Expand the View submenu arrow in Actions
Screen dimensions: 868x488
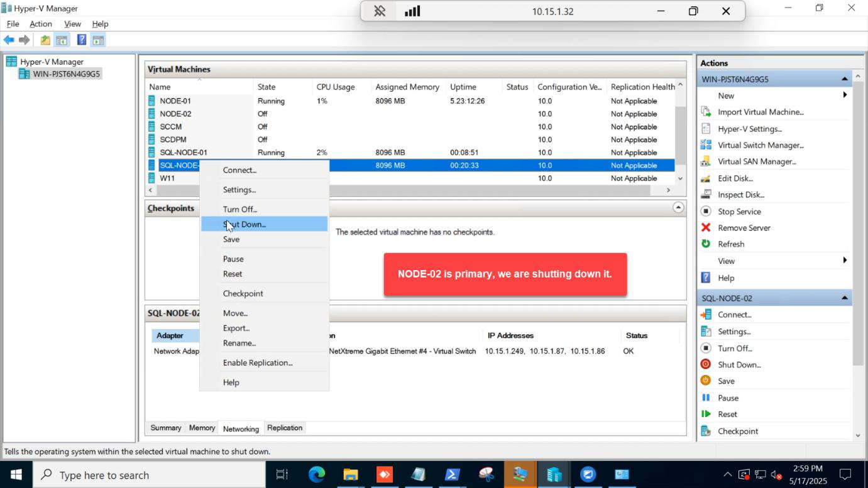[x=845, y=261]
